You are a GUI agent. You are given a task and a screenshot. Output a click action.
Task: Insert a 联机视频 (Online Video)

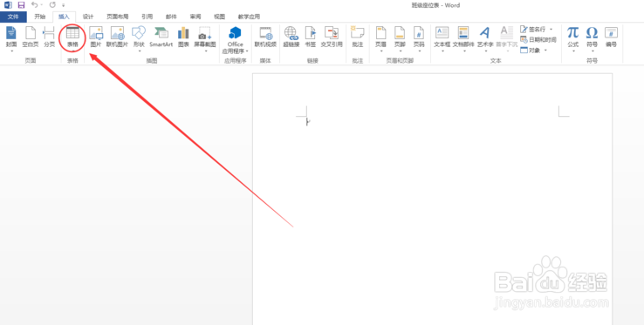pos(266,37)
